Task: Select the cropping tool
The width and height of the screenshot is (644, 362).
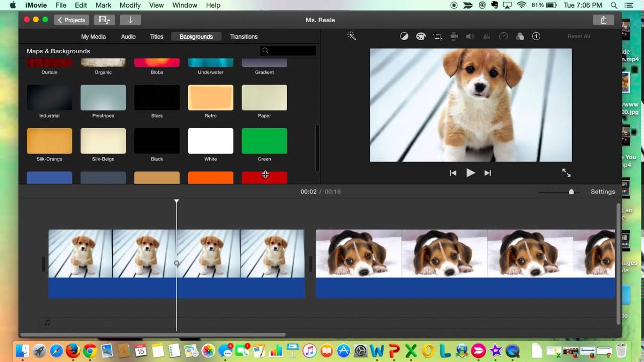Action: [438, 36]
